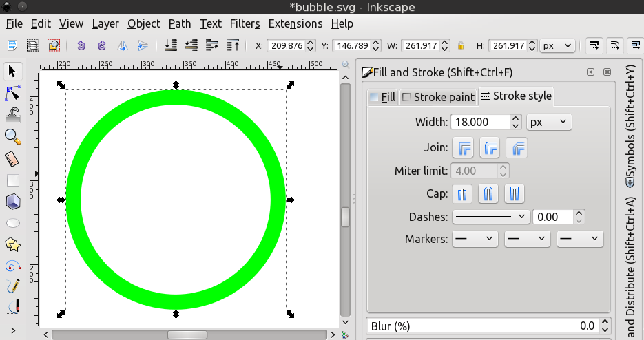This screenshot has width=644, height=340.
Task: Switch to the Stroke paint tab
Action: pyautogui.click(x=438, y=97)
